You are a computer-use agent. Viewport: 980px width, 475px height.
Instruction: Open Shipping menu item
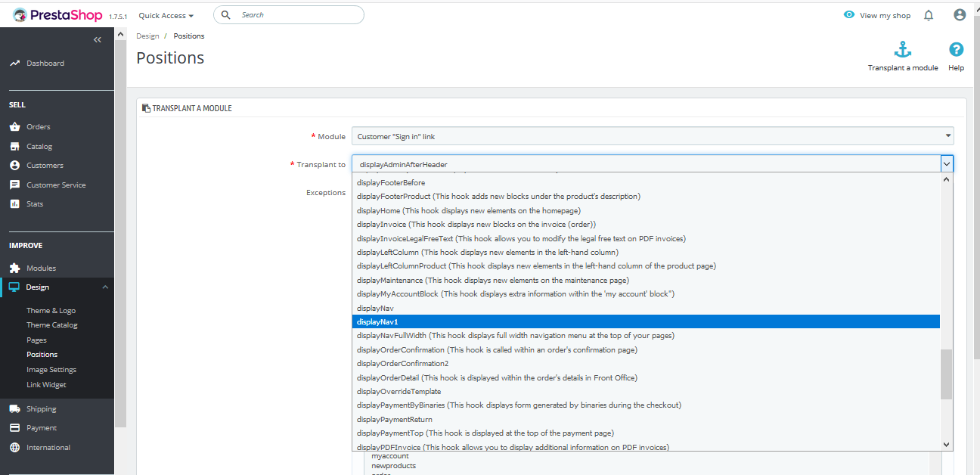coord(42,409)
